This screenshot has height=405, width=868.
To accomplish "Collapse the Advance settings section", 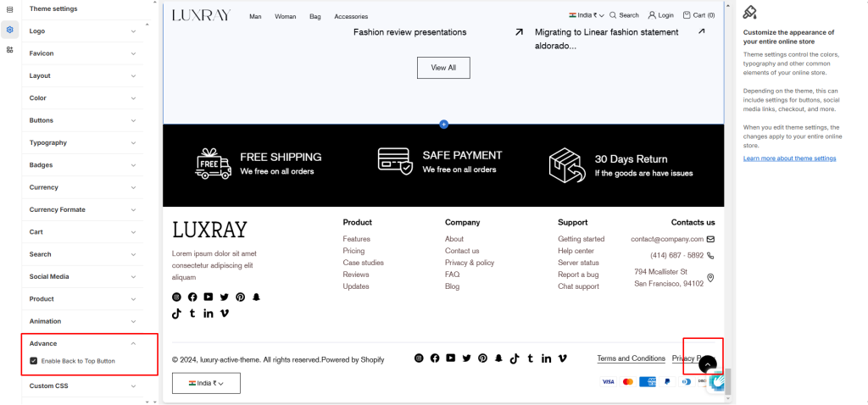I will [82, 344].
